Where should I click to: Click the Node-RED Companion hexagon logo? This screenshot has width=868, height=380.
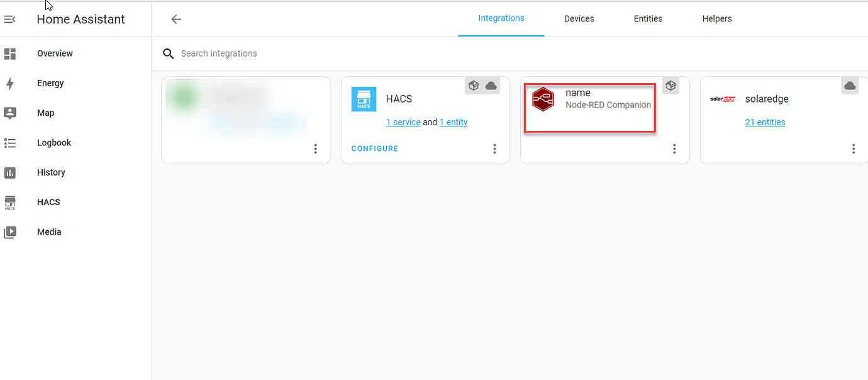pyautogui.click(x=543, y=99)
